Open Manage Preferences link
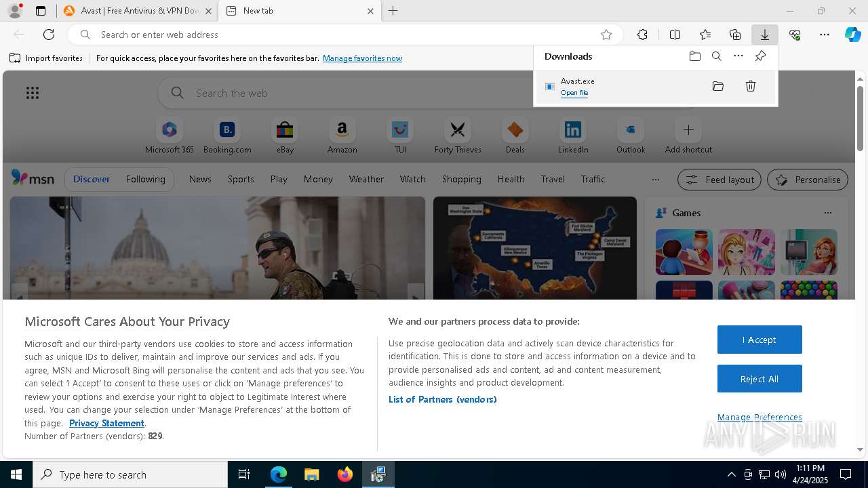This screenshot has width=868, height=488. point(759,417)
